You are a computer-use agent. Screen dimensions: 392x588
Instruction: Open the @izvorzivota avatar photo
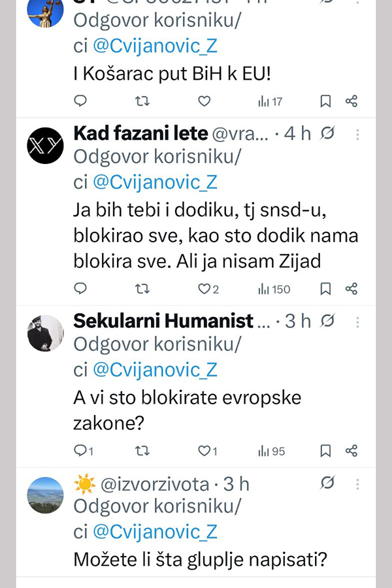45,495
